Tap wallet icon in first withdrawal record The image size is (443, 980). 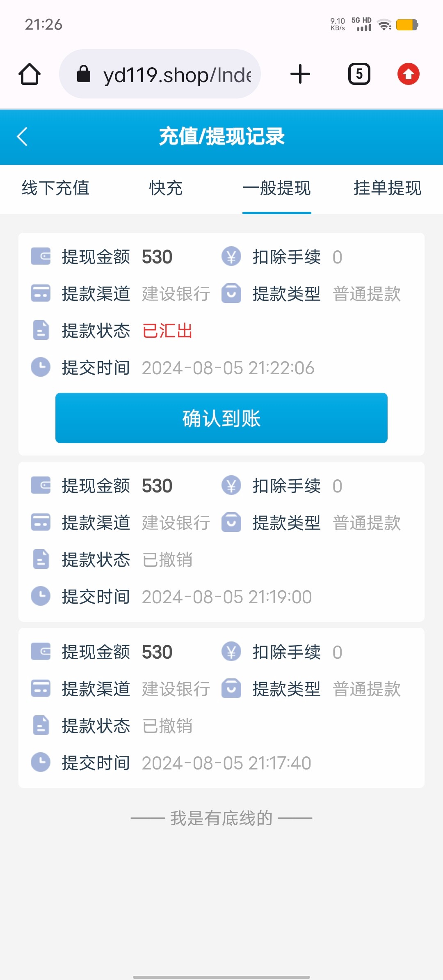pos(41,257)
